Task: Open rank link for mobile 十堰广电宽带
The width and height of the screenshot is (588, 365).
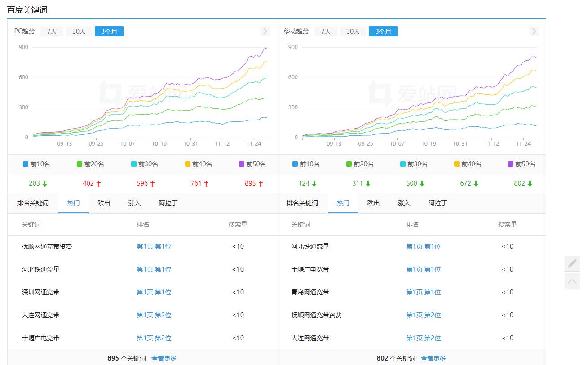Action: 424,269
